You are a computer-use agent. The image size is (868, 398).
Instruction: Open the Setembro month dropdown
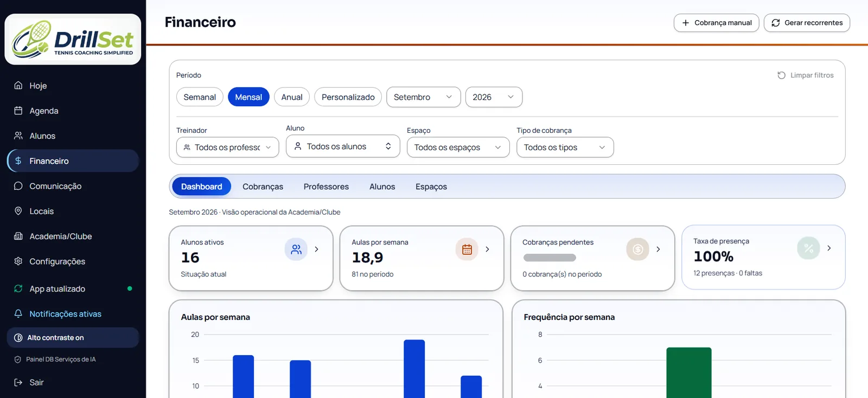(x=424, y=97)
